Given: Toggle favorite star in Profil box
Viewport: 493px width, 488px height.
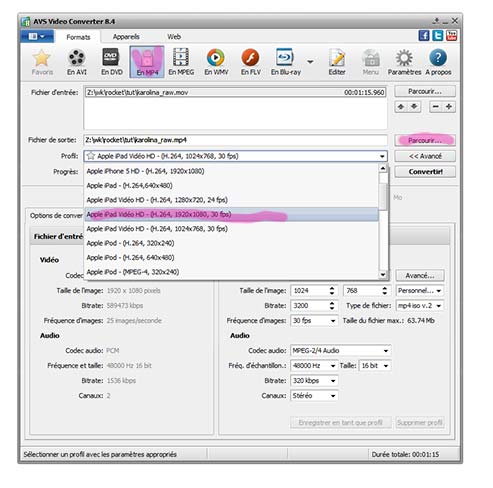Looking at the screenshot, I should (91, 156).
